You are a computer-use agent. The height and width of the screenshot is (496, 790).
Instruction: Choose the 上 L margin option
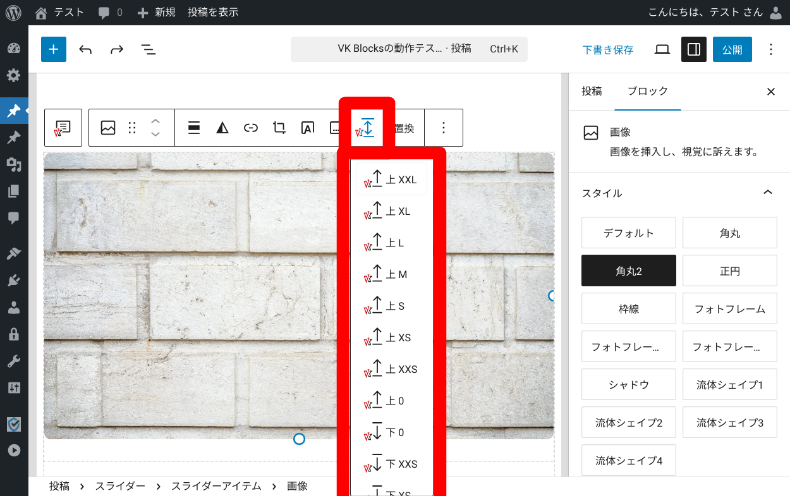coord(391,242)
